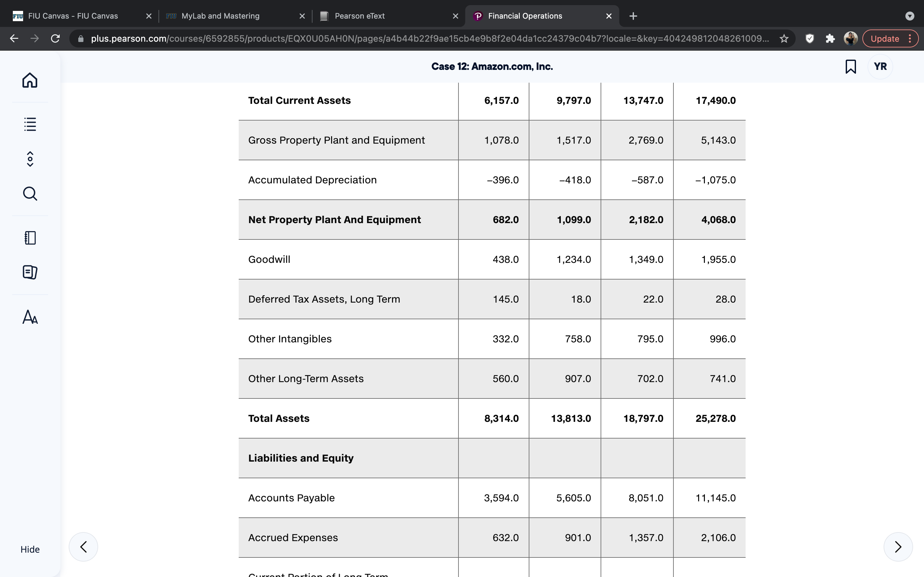Viewport: 924px width, 577px height.
Task: Go to next page with right arrow
Action: (x=898, y=547)
